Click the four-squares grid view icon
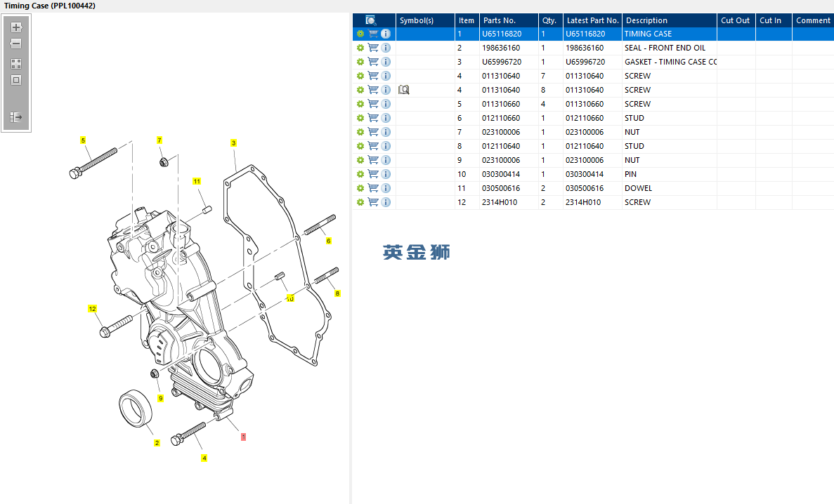This screenshot has height=504, width=834. pos(16,63)
